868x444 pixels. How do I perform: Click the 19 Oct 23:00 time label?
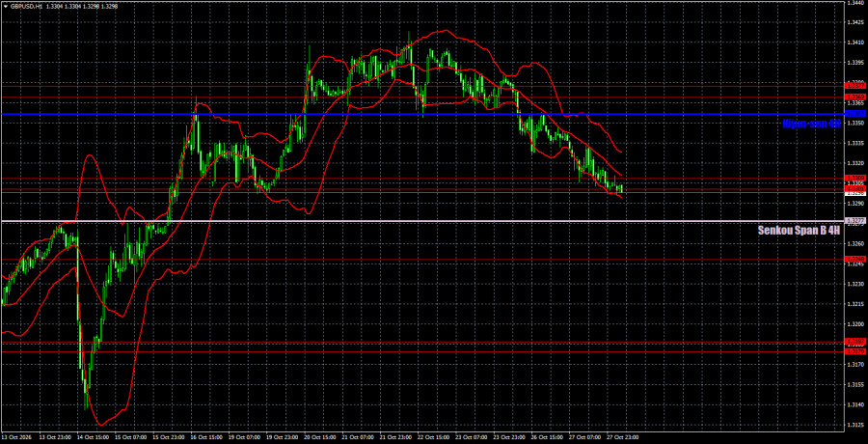pyautogui.click(x=281, y=438)
